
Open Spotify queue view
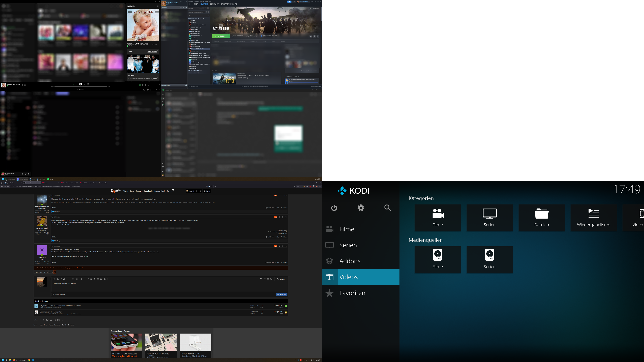tap(143, 85)
